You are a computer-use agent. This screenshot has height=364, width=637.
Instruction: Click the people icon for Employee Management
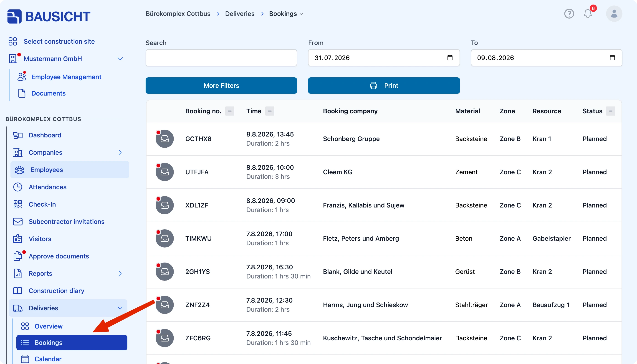(22, 77)
